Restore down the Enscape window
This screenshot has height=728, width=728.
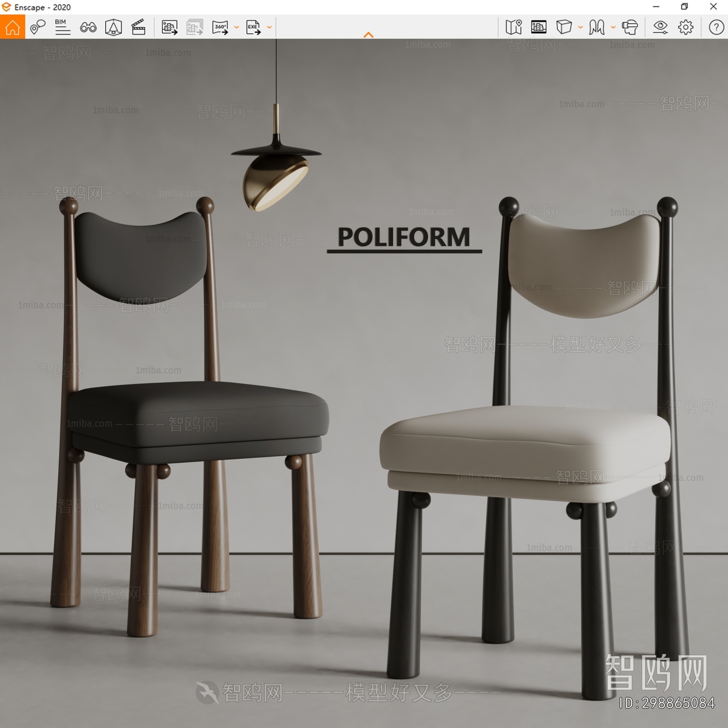tap(684, 7)
